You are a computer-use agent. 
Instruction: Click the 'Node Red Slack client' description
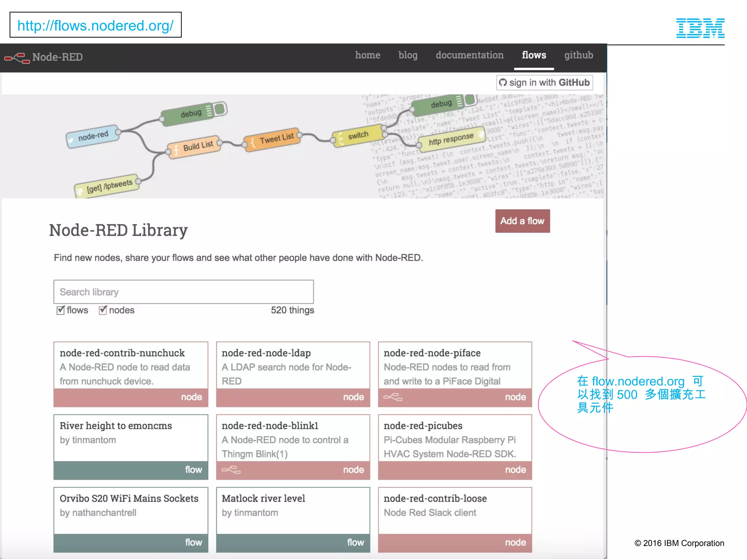click(430, 513)
